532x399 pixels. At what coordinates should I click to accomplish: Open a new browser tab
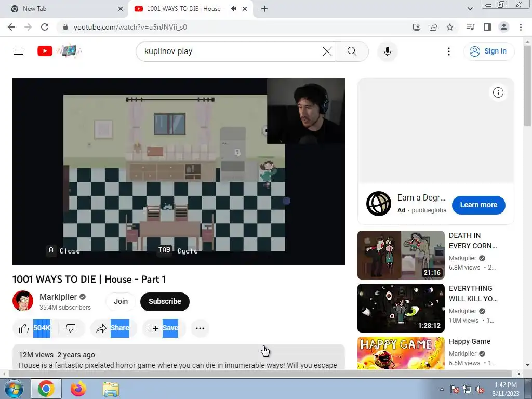click(264, 9)
